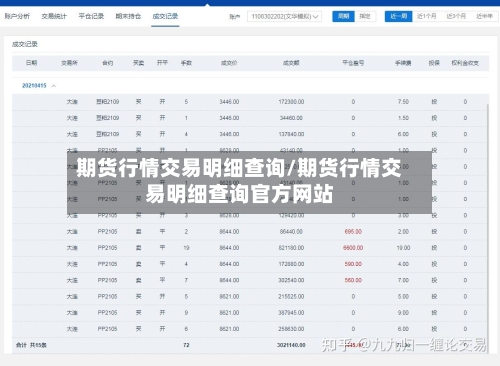Click the total amount 3021140.00
The width and height of the screenshot is (500, 366).
point(291,345)
